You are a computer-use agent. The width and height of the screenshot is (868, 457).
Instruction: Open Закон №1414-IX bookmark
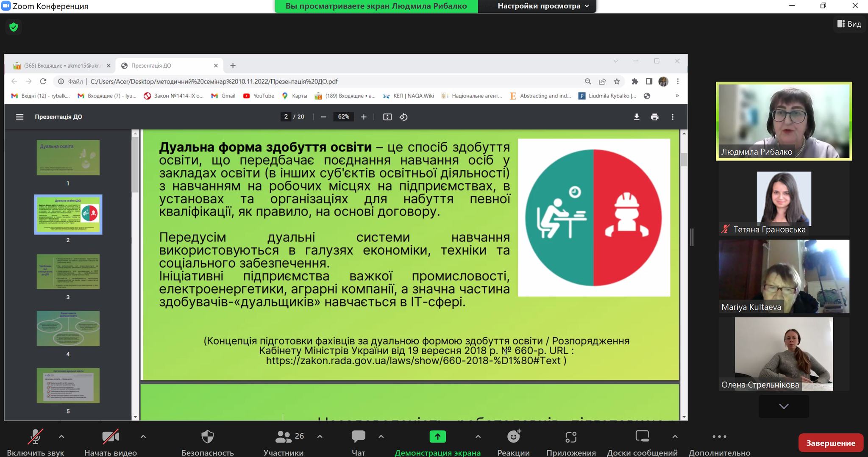174,96
